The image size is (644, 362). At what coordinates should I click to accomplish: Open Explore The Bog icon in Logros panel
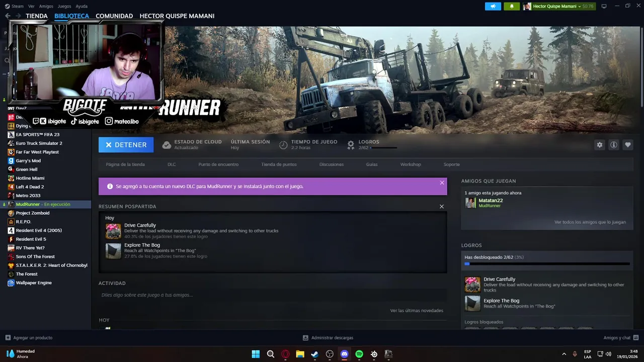472,303
